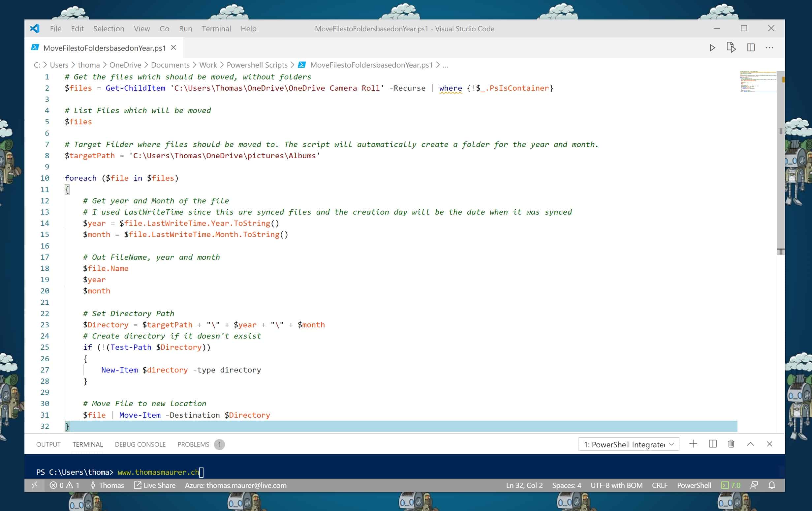Image resolution: width=812 pixels, height=511 pixels.
Task: Kill the terminal with trash icon
Action: tap(731, 444)
